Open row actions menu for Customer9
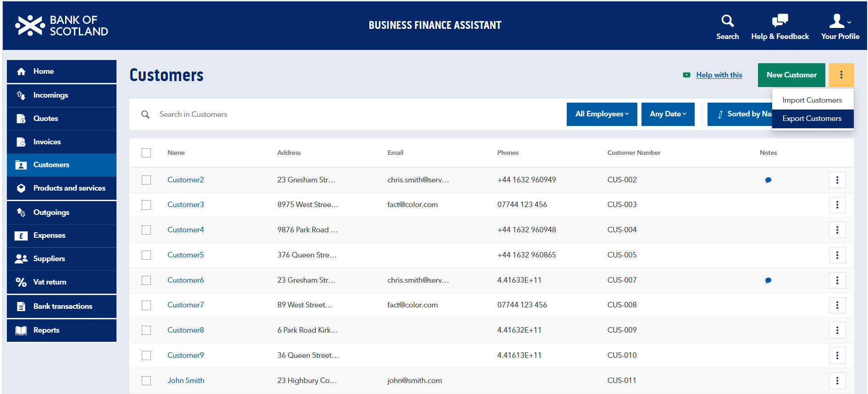 click(x=837, y=356)
